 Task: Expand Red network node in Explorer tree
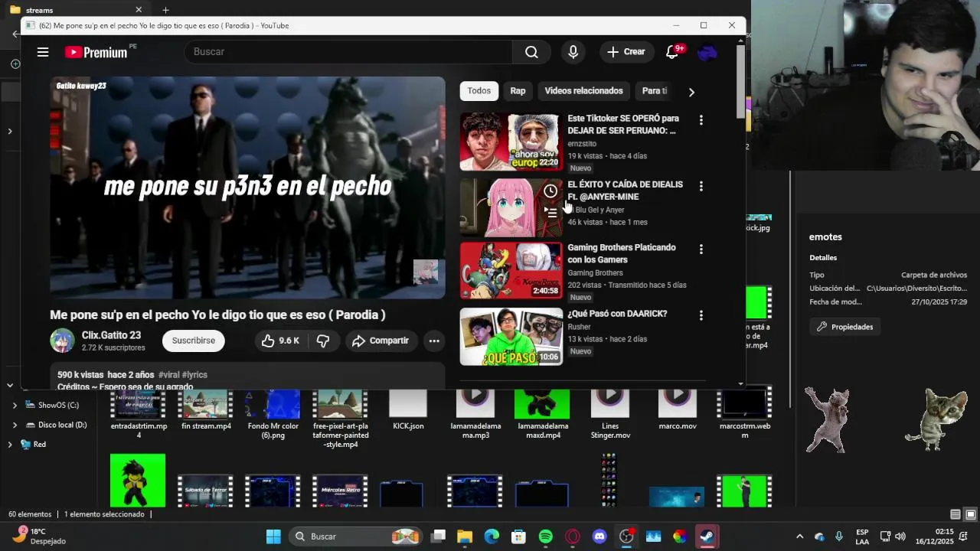10,445
